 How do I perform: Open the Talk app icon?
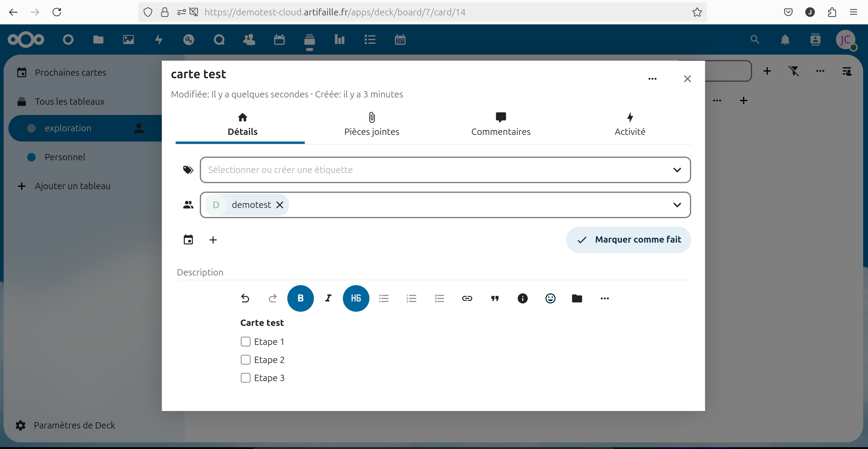pyautogui.click(x=219, y=40)
